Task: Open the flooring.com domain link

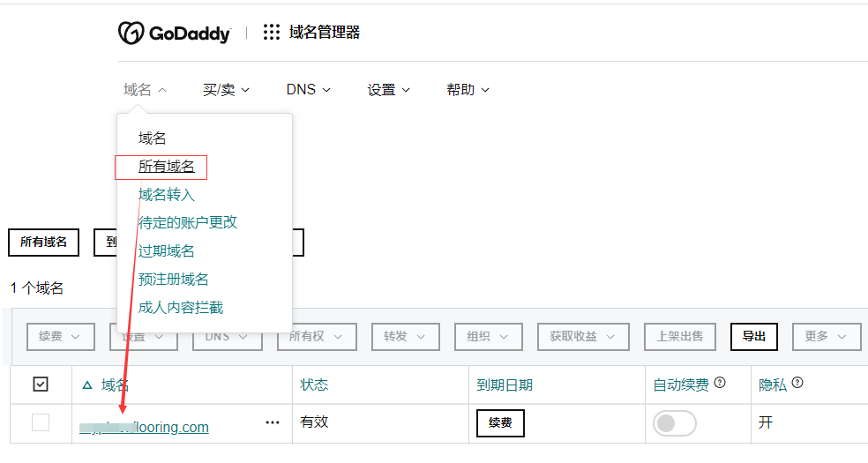Action: [x=144, y=427]
